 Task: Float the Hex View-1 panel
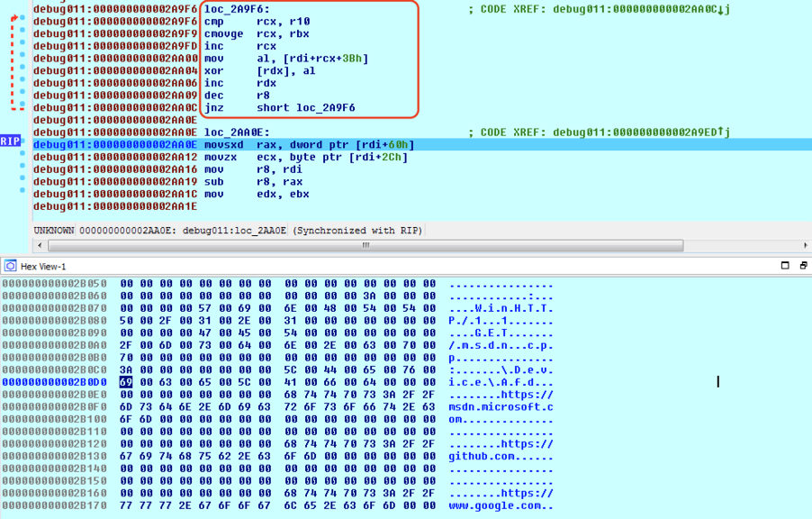(x=803, y=266)
